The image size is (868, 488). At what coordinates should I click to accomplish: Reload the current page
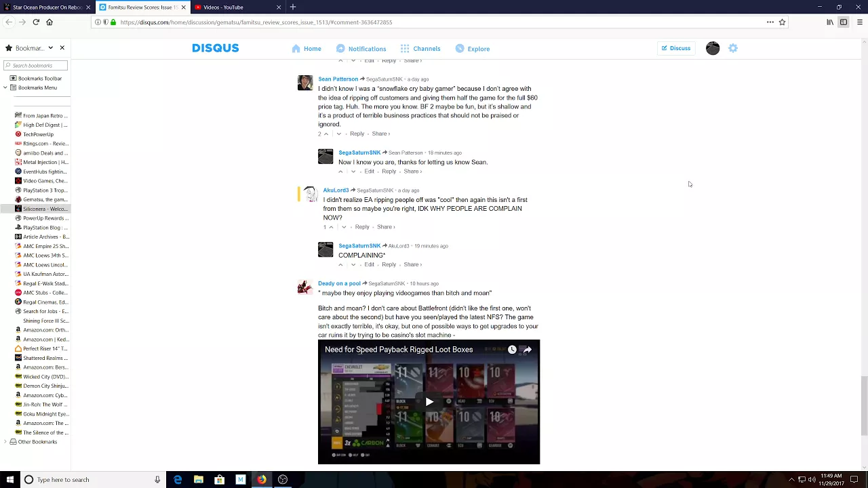(x=36, y=22)
